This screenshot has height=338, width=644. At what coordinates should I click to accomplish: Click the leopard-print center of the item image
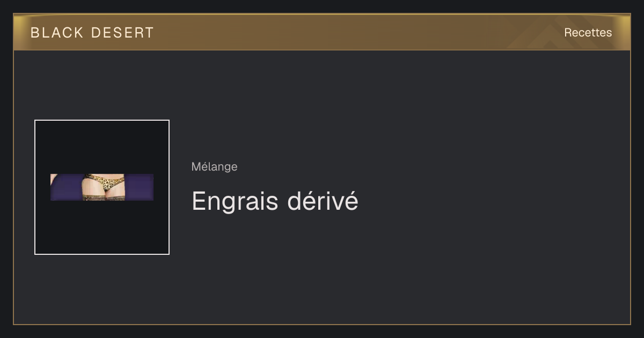[x=106, y=185]
